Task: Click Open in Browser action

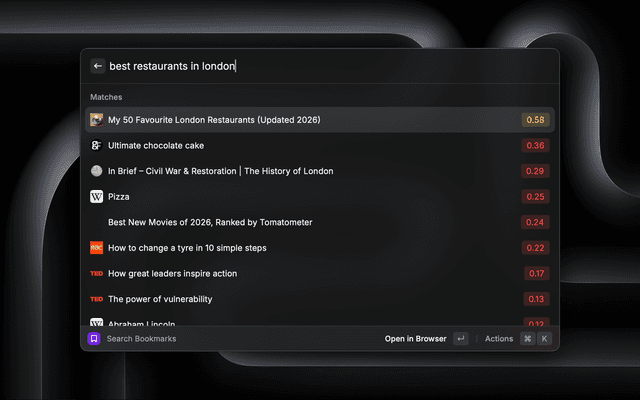Action: pyautogui.click(x=415, y=338)
